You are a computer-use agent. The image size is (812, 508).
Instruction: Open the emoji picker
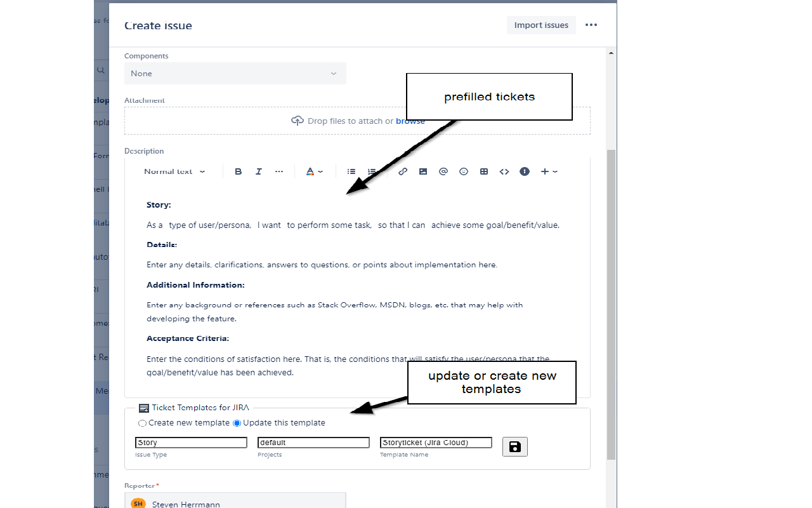click(464, 171)
